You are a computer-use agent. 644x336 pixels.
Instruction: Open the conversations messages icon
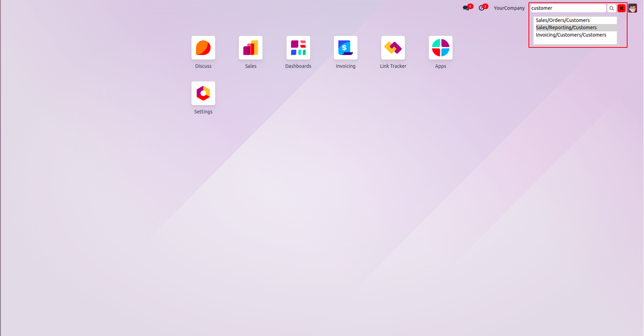click(466, 8)
